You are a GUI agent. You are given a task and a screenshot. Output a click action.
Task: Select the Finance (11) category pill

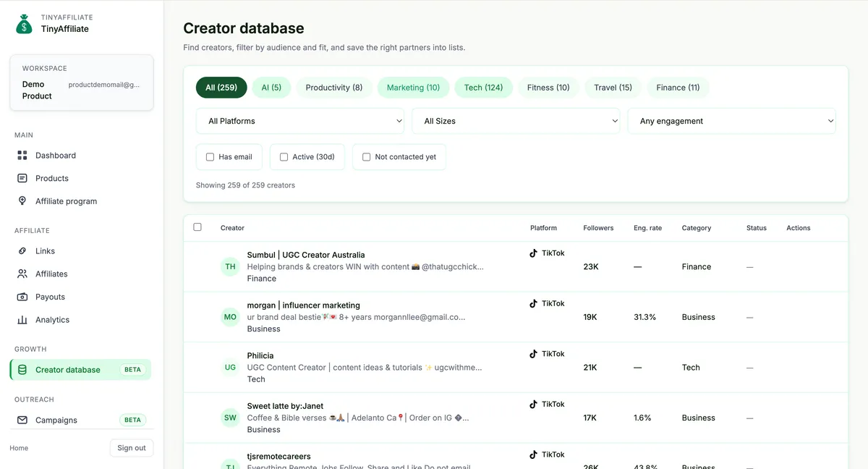[678, 88]
